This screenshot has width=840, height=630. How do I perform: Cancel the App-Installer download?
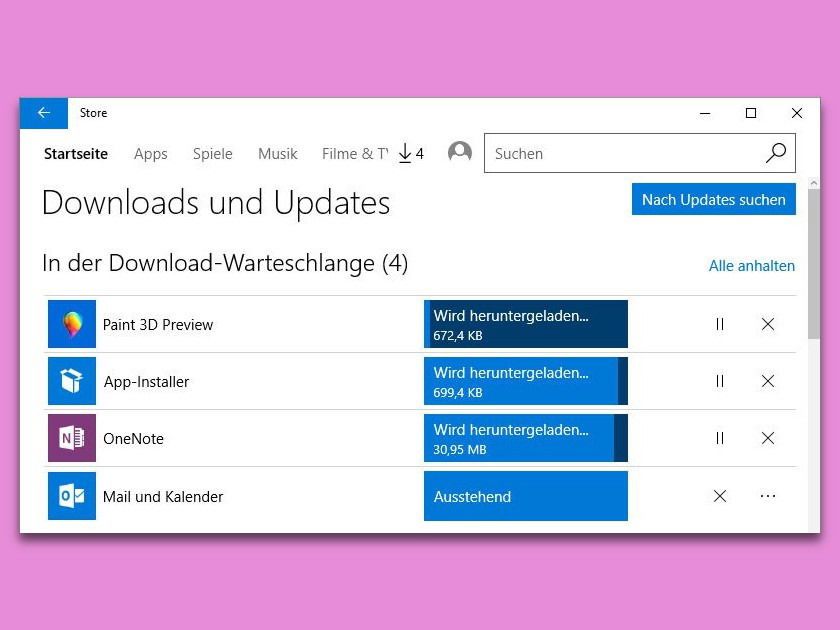coord(768,381)
